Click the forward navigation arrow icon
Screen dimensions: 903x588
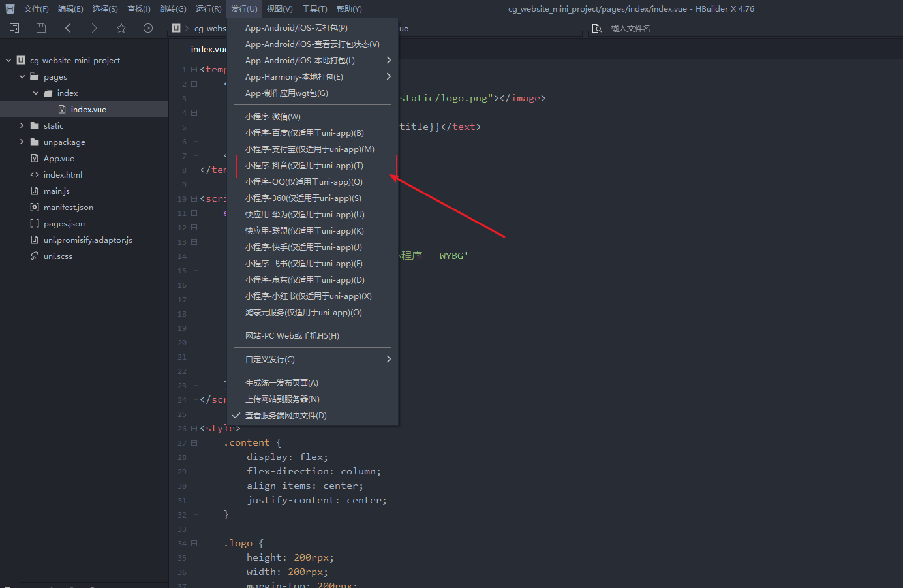click(95, 28)
